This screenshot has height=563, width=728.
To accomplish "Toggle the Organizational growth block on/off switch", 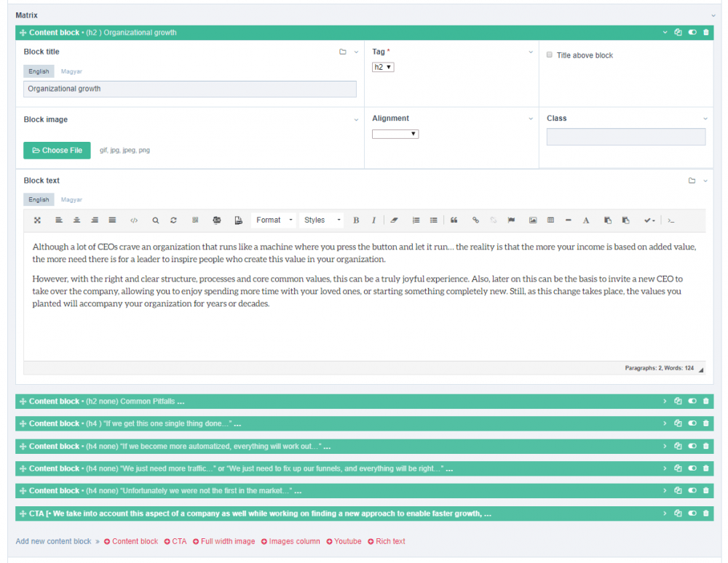I will (692, 33).
